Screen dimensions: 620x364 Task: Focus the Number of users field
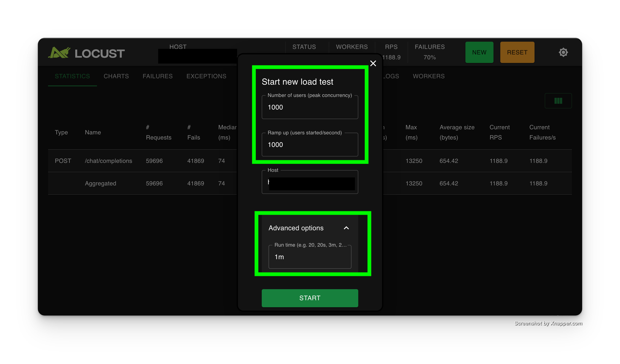(310, 108)
